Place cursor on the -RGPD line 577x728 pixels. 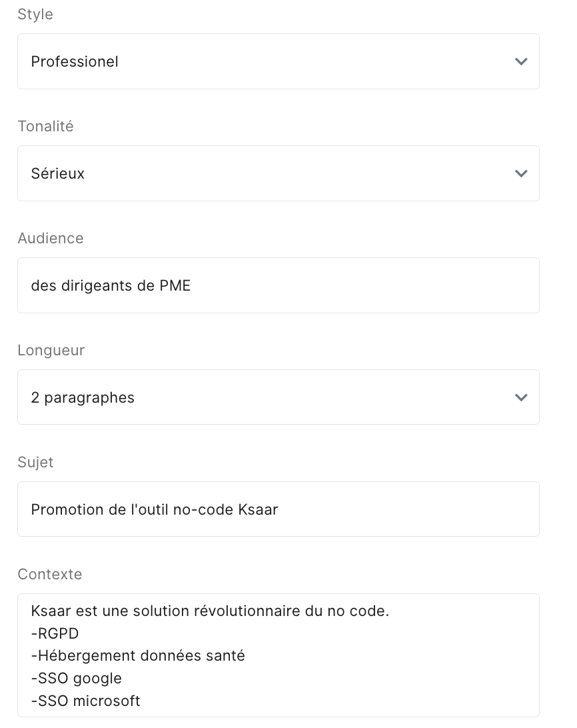(x=55, y=633)
